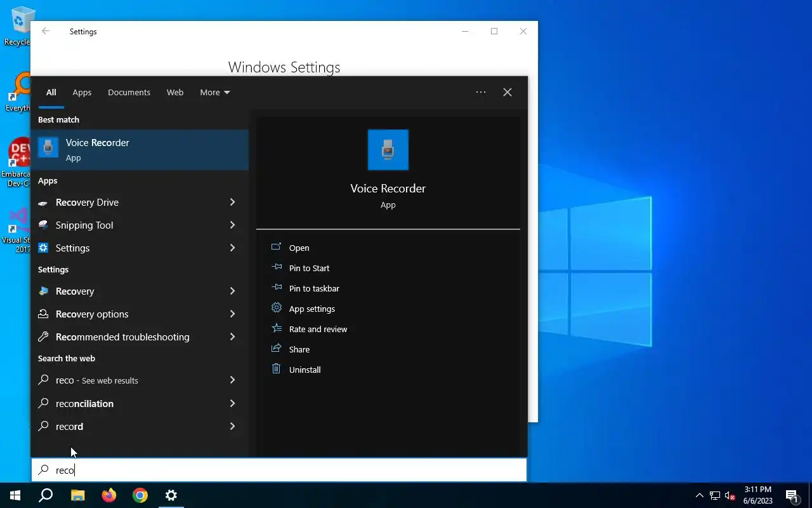Click Share action for Voice Recorder
Screen dimensions: 812x508
pos(299,349)
